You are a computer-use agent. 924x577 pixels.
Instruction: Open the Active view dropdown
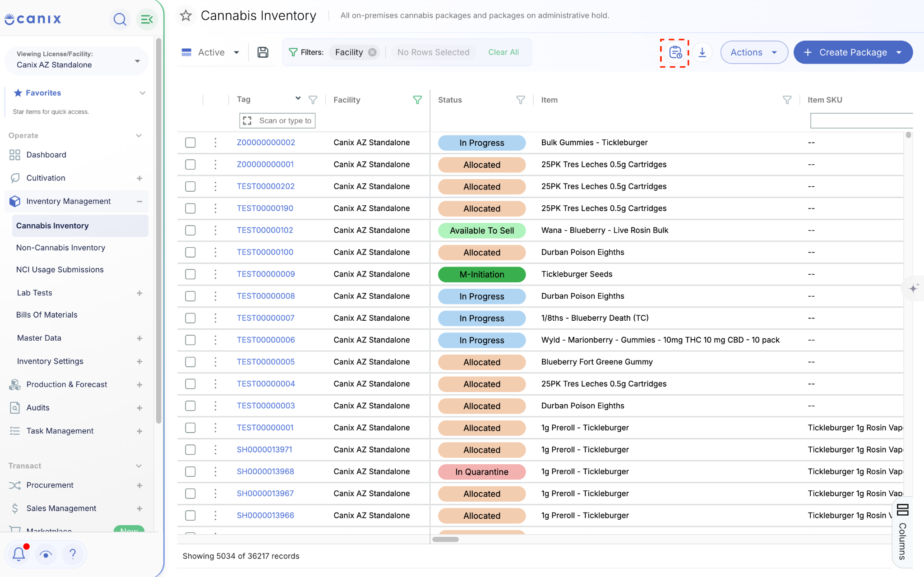point(211,52)
